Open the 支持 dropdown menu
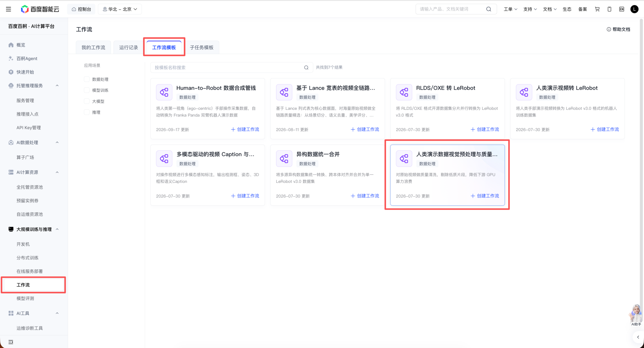The width and height of the screenshot is (644, 348). point(530,9)
